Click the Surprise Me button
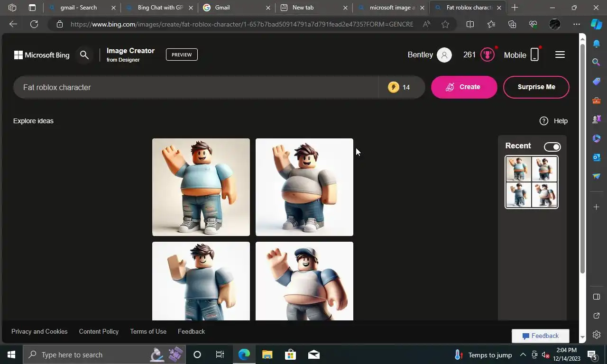The width and height of the screenshot is (607, 364). (x=536, y=87)
